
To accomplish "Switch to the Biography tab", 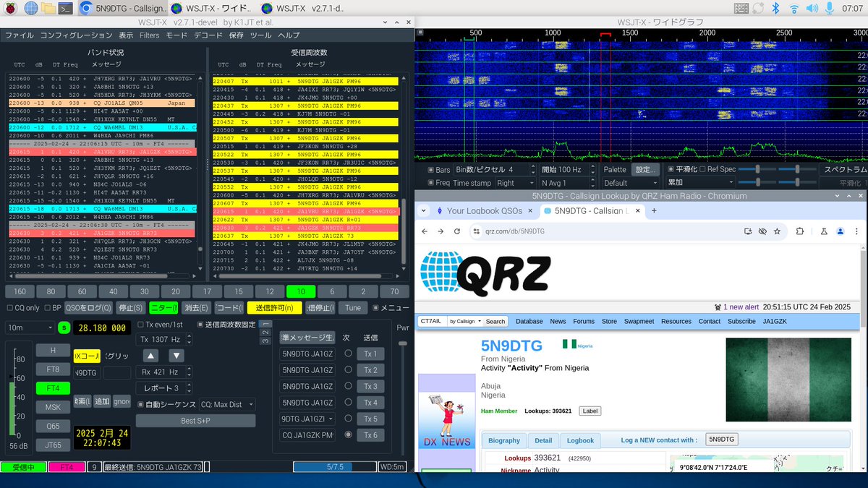I will pyautogui.click(x=504, y=440).
